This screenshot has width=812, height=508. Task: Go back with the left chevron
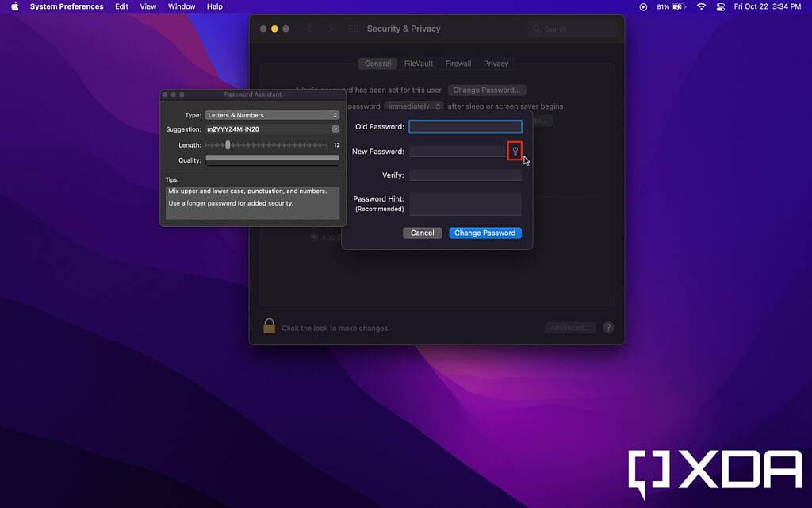tap(310, 29)
